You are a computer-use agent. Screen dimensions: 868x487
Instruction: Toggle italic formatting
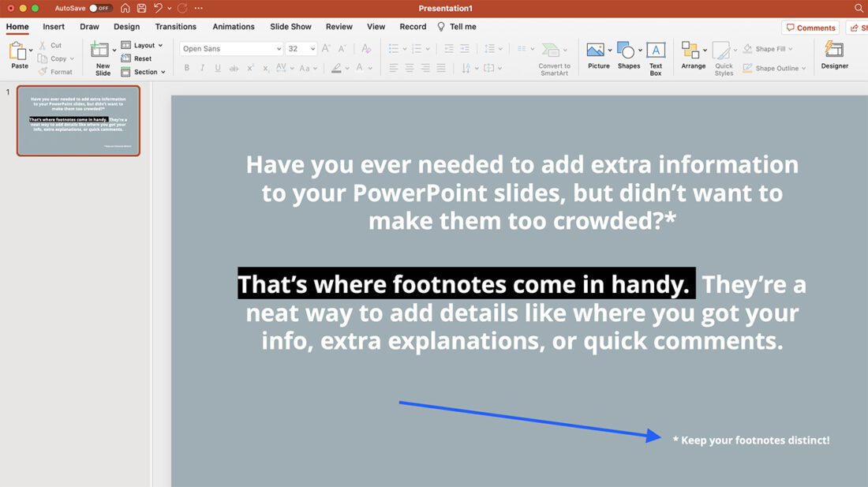pyautogui.click(x=202, y=68)
